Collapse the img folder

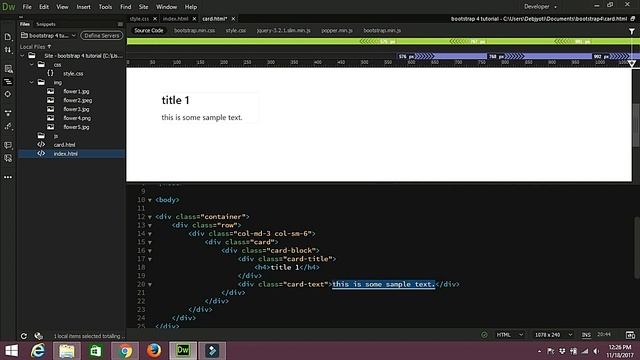32,82
